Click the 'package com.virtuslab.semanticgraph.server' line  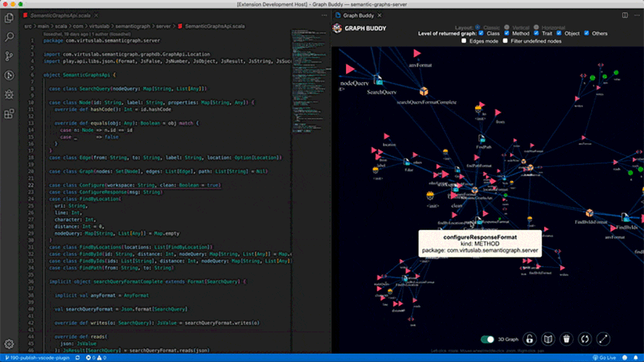click(x=102, y=40)
